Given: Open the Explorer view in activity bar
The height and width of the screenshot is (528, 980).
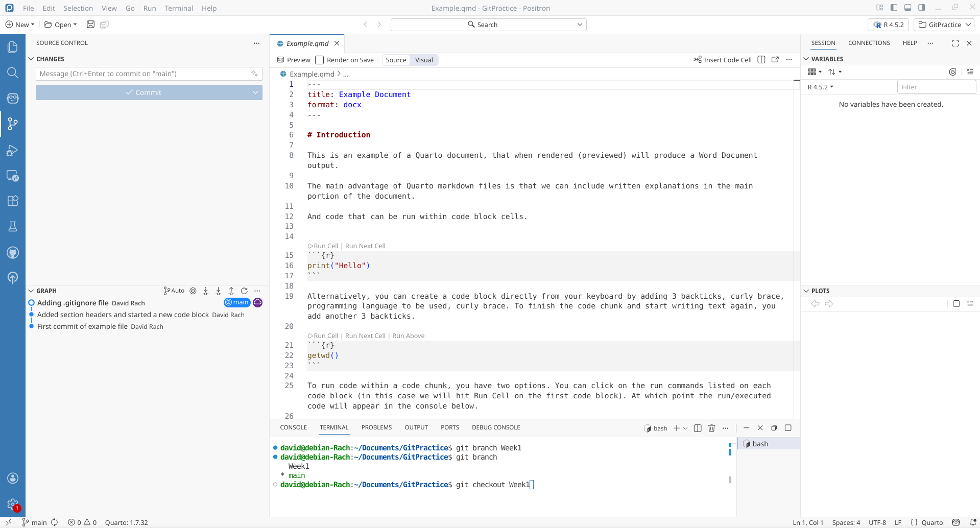Looking at the screenshot, I should (x=13, y=47).
